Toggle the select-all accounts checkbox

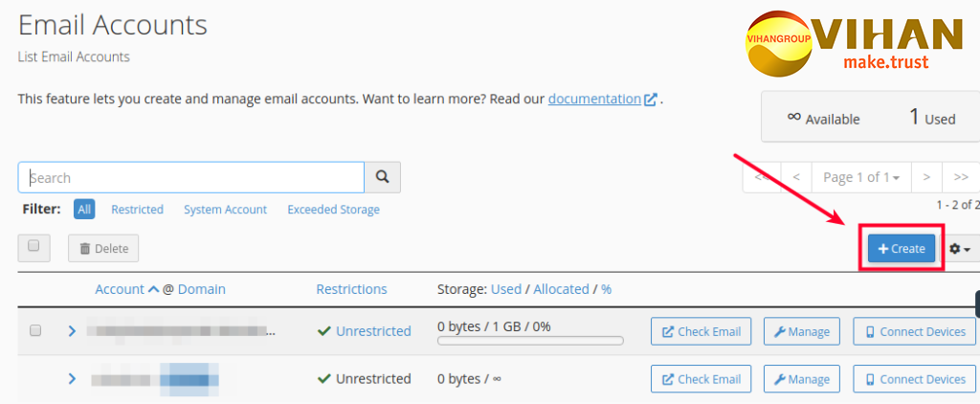(x=33, y=247)
